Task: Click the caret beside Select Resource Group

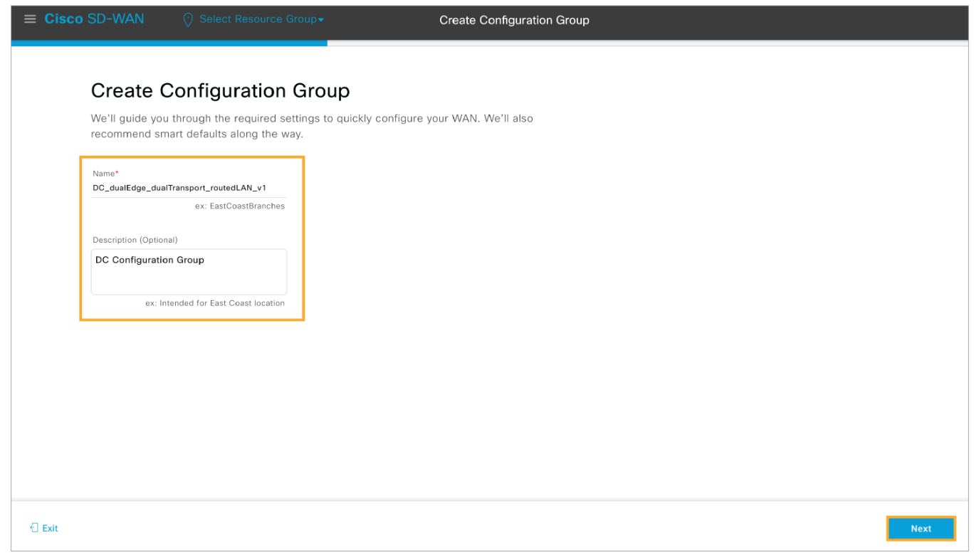Action: (321, 20)
